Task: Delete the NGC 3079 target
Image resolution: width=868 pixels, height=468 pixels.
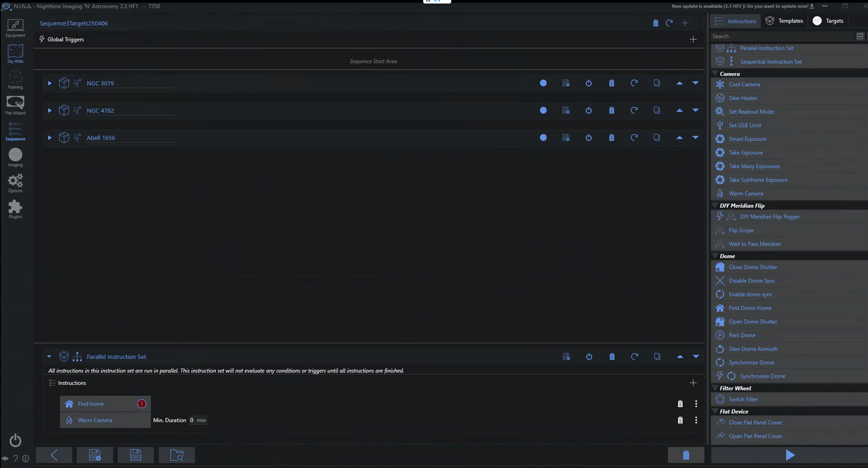Action: [612, 83]
